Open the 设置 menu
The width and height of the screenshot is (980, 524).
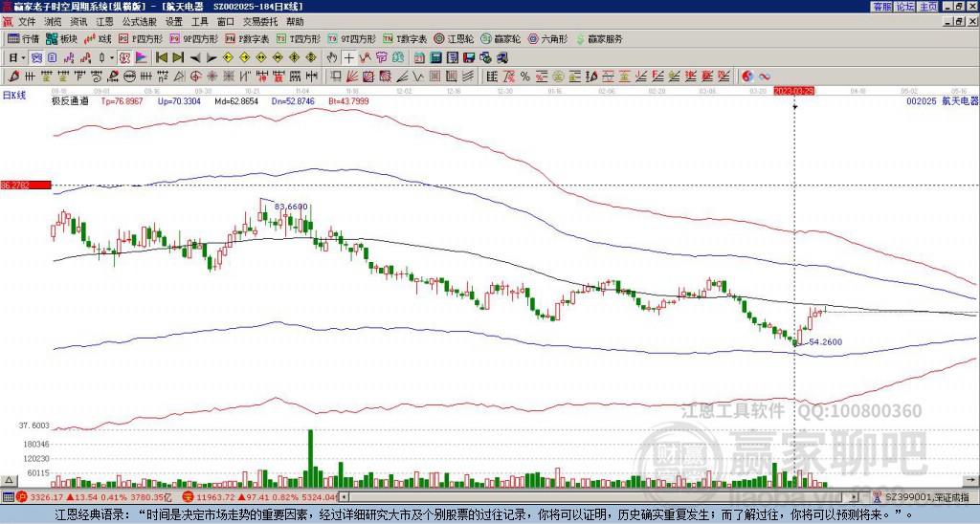(174, 22)
